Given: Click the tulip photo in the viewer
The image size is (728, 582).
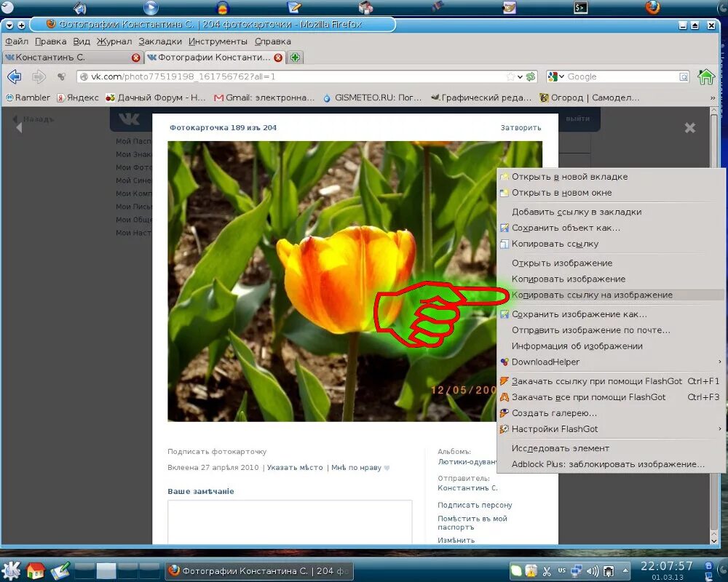Looking at the screenshot, I should pos(332,282).
